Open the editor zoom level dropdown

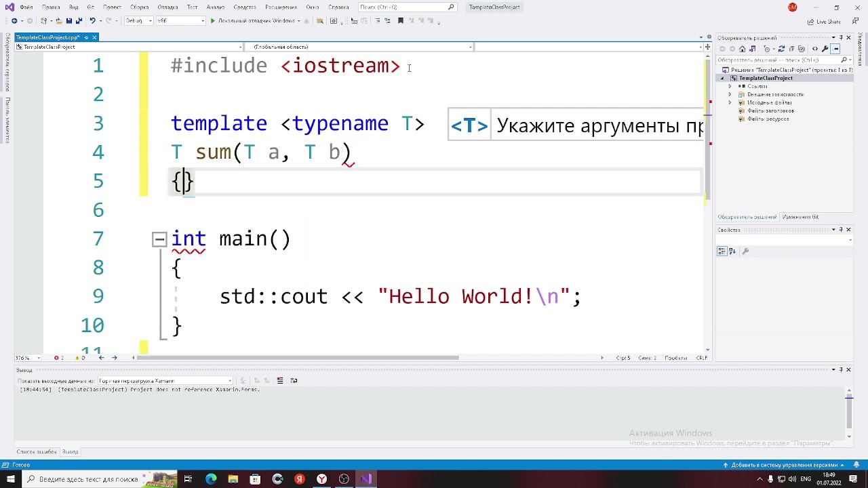tap(29, 358)
